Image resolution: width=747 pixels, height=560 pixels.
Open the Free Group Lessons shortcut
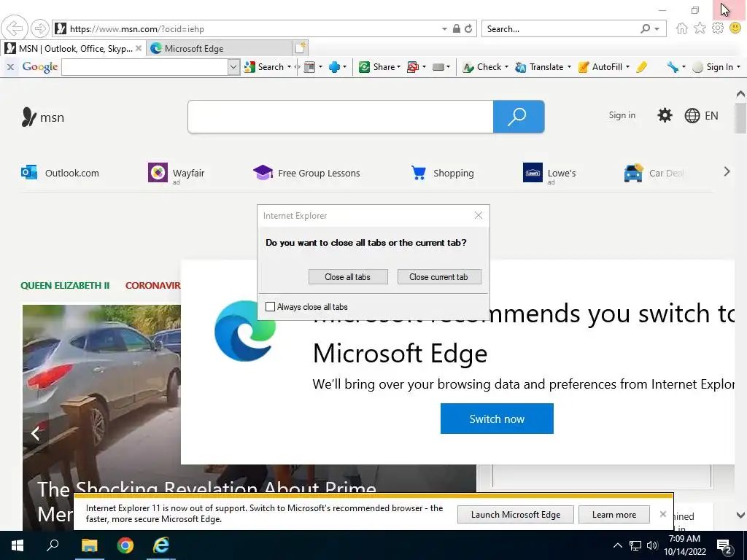click(x=306, y=173)
